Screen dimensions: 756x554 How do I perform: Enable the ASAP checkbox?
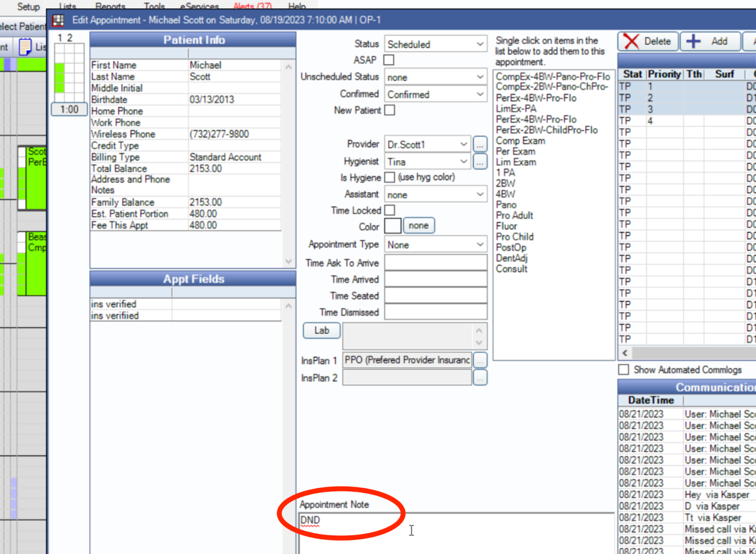coord(389,60)
